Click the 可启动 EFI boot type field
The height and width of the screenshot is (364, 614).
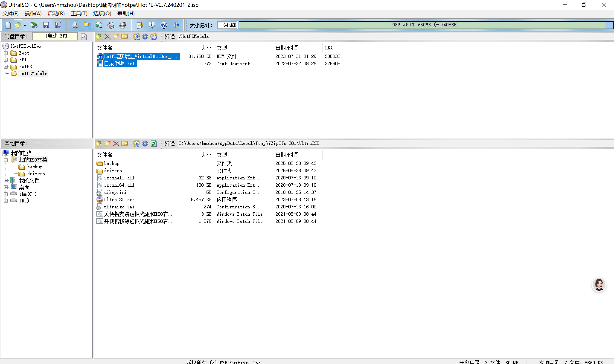tap(55, 36)
